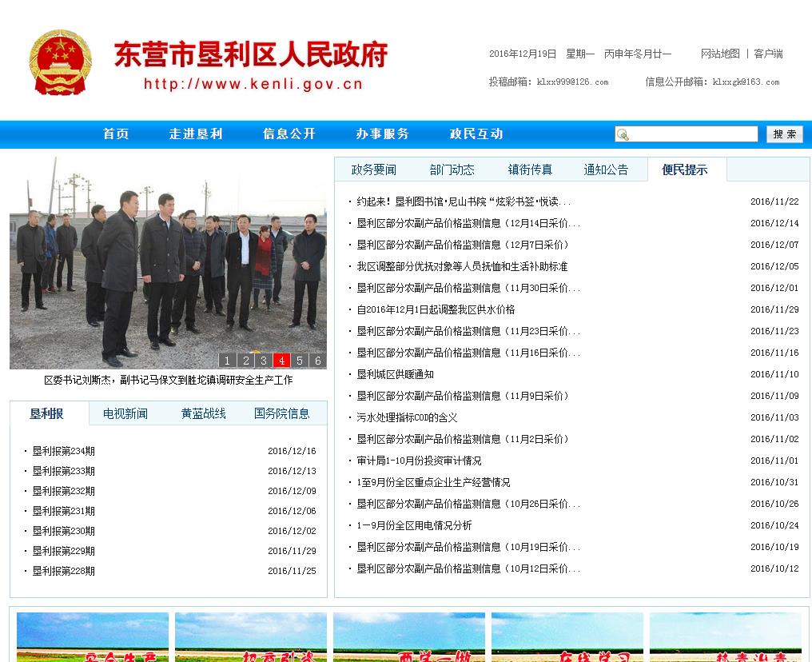The image size is (812, 662).
Task: Open price monitoring article 11月23日采价
Action: 468,331
